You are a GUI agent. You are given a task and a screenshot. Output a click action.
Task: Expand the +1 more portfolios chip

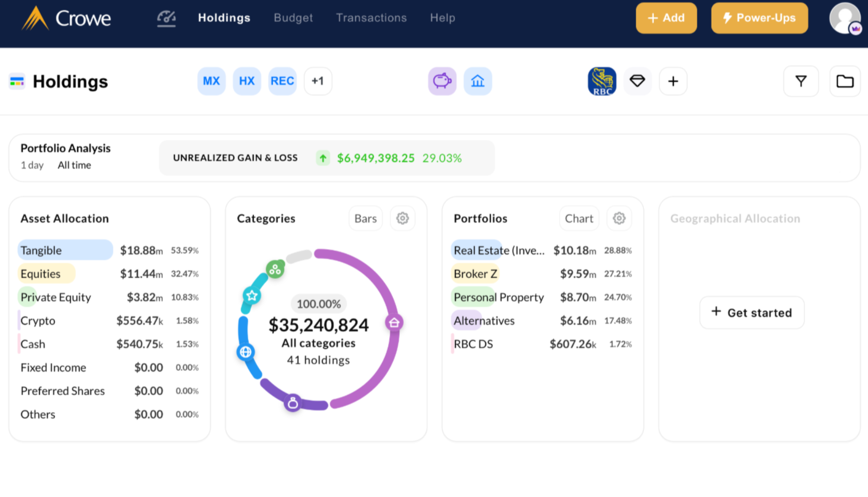318,81
